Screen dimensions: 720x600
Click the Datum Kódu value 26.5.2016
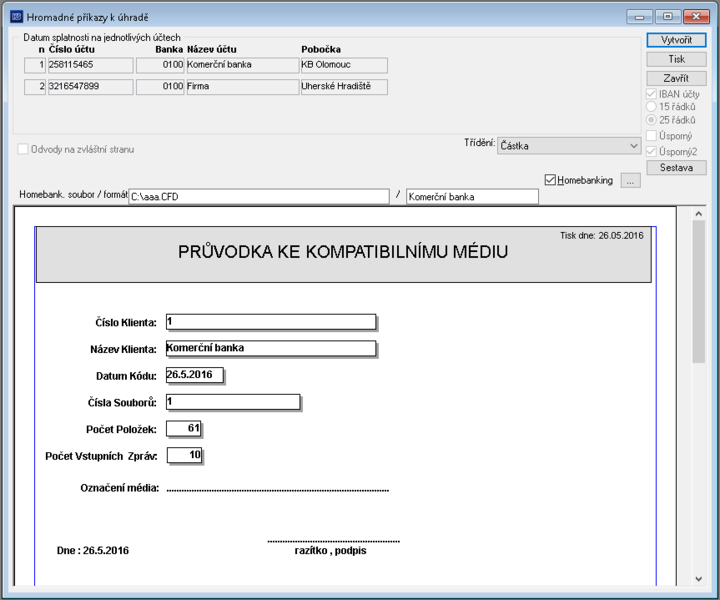click(195, 375)
